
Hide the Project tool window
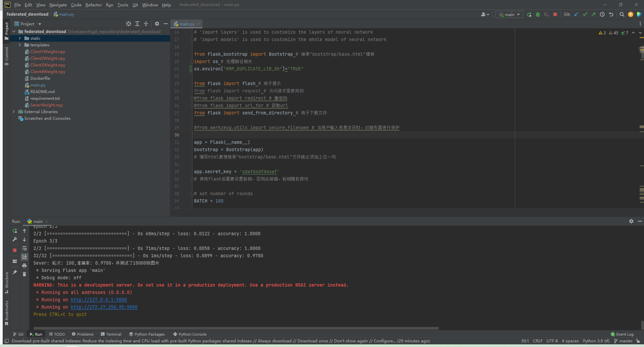coord(166,24)
